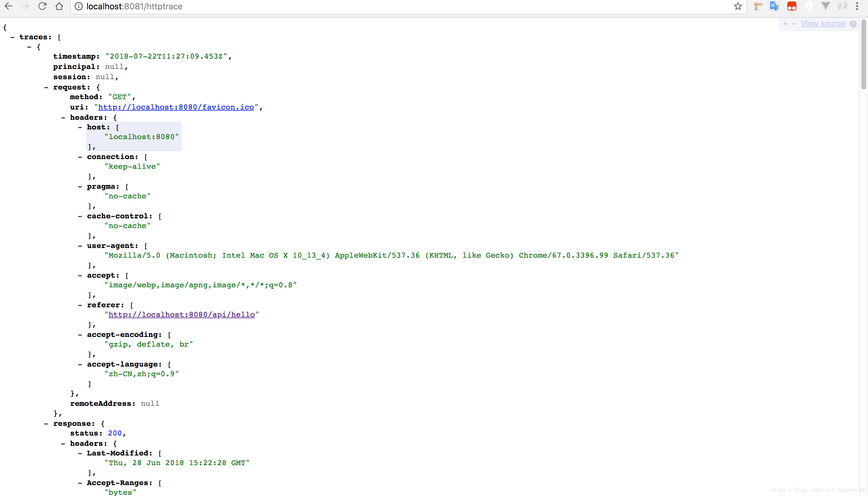Collapse the host header array

click(80, 127)
